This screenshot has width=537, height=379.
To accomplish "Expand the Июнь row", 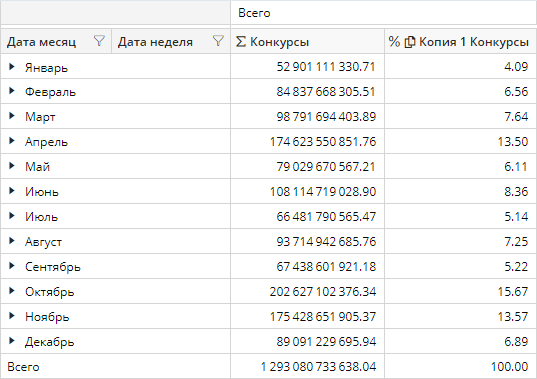I will point(12,191).
